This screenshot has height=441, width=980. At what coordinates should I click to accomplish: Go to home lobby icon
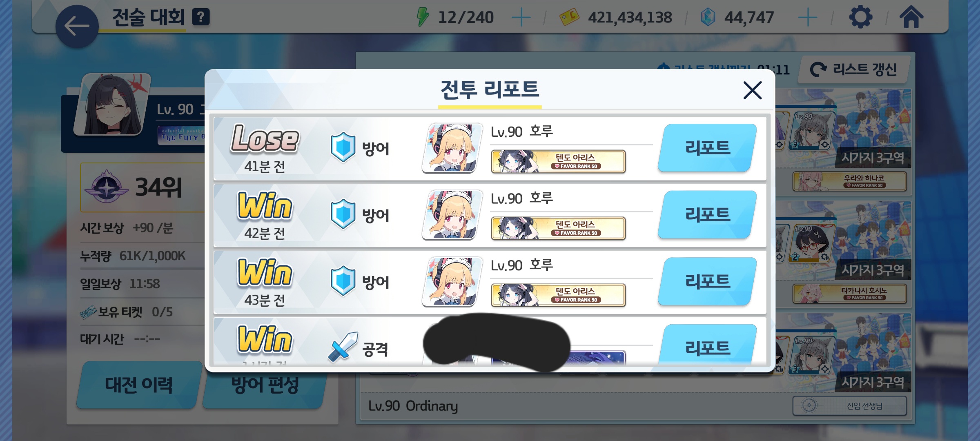pyautogui.click(x=911, y=17)
